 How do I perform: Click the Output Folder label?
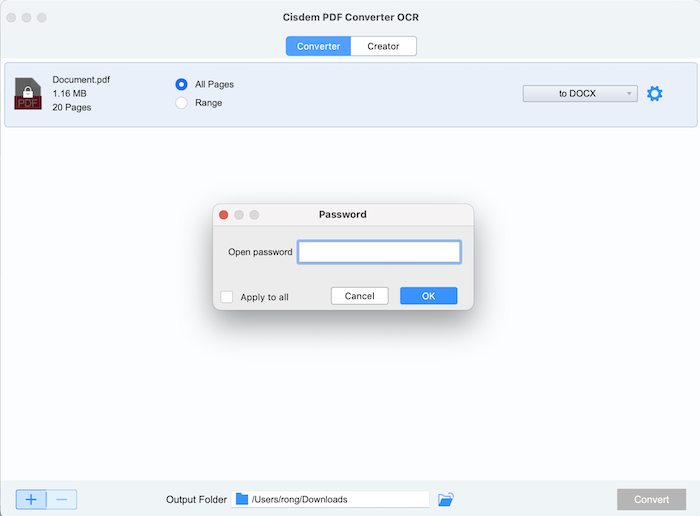[x=196, y=499]
